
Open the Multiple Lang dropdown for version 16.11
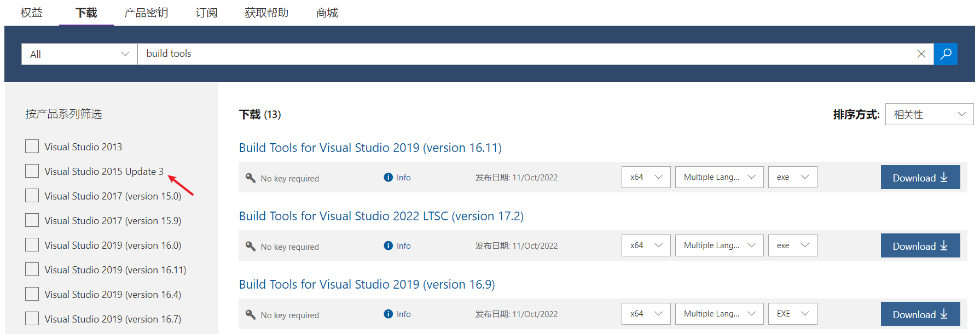[x=719, y=177]
